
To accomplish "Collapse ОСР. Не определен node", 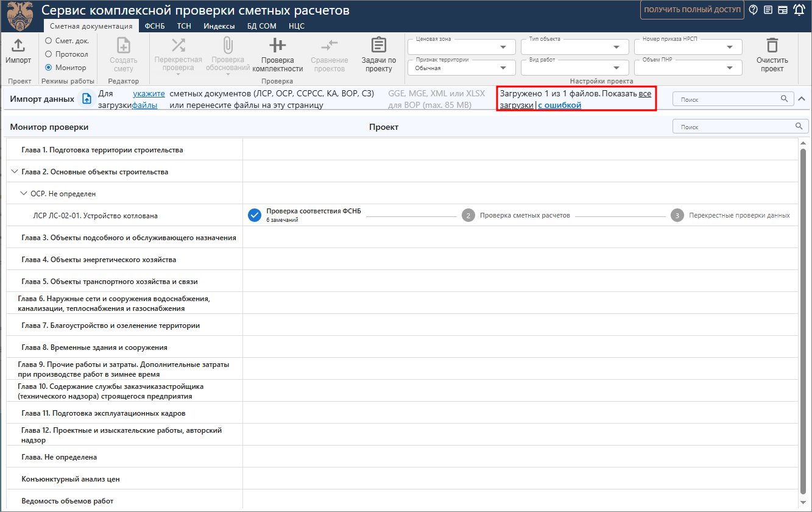I will pyautogui.click(x=24, y=194).
